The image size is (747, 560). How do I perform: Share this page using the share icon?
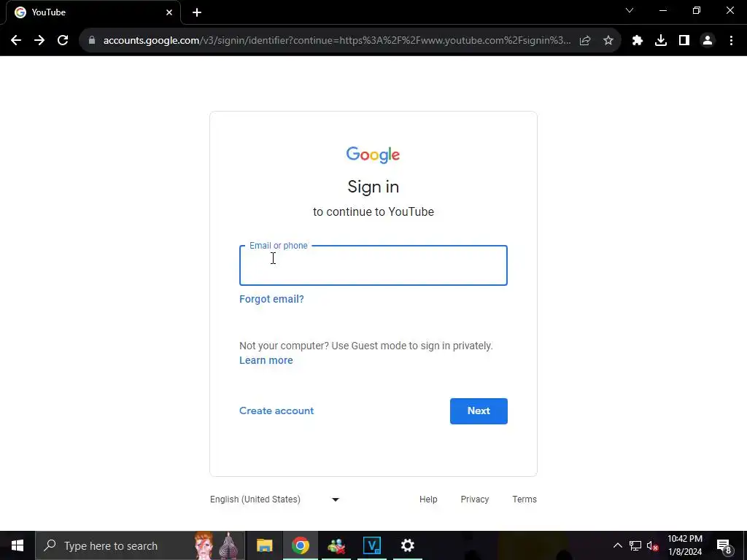click(x=585, y=41)
